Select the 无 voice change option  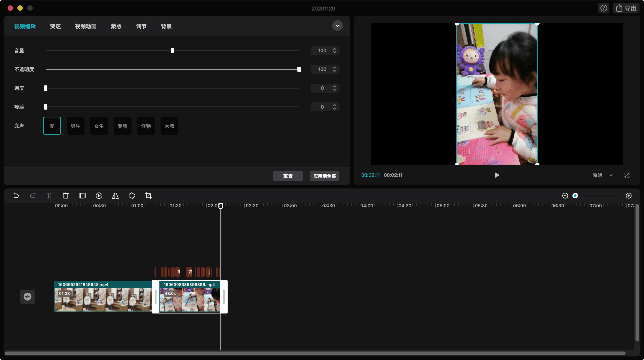[52, 126]
